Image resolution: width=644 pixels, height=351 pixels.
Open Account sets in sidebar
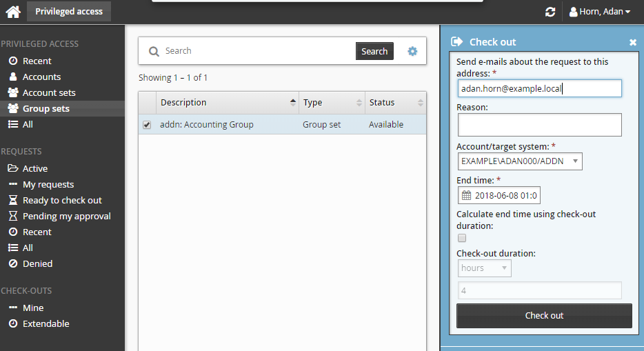48,92
